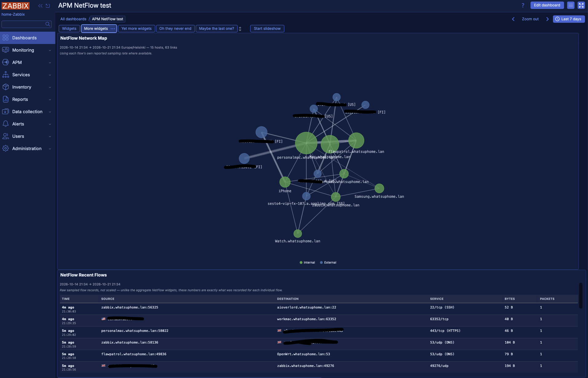Expand the Reports menu chevron
Image resolution: width=588 pixels, height=378 pixels.
[50, 100]
